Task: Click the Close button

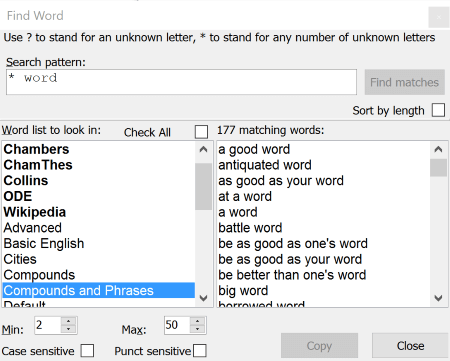Action: pos(410,346)
